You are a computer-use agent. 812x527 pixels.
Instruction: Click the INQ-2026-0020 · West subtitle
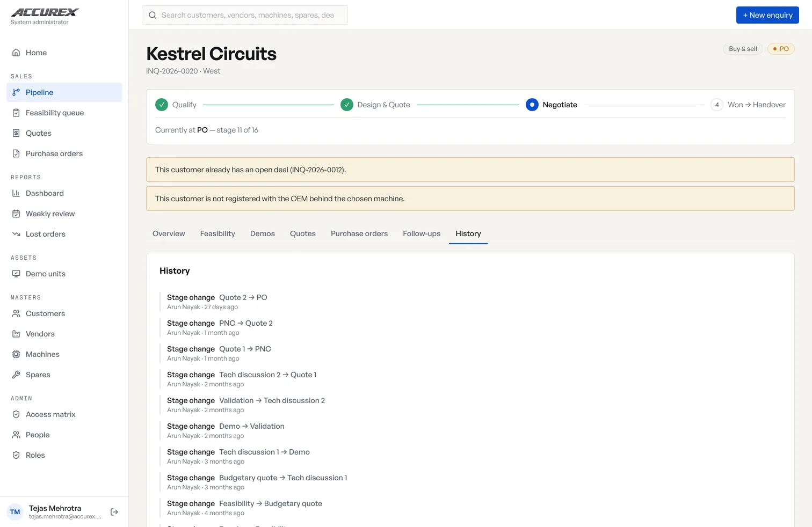click(183, 71)
